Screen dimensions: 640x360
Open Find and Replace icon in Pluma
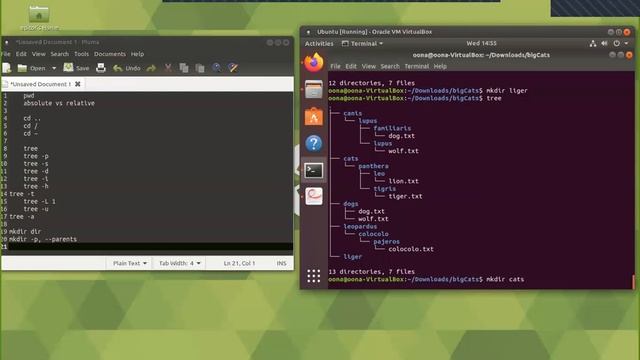click(233, 68)
